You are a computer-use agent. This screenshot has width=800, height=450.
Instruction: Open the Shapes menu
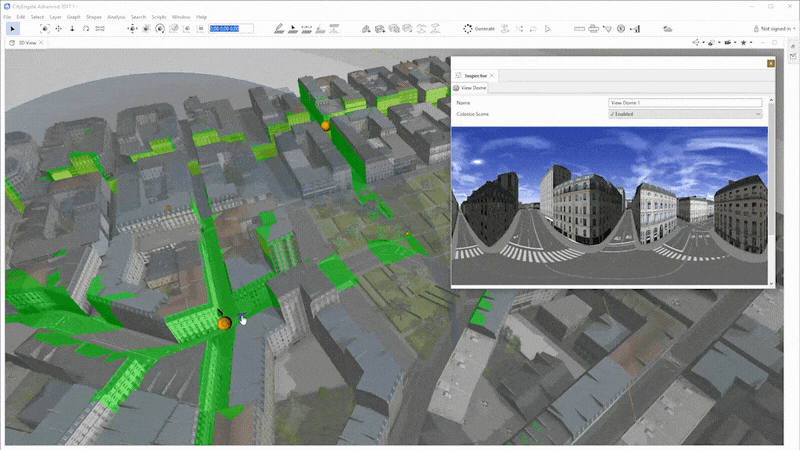coord(93,17)
